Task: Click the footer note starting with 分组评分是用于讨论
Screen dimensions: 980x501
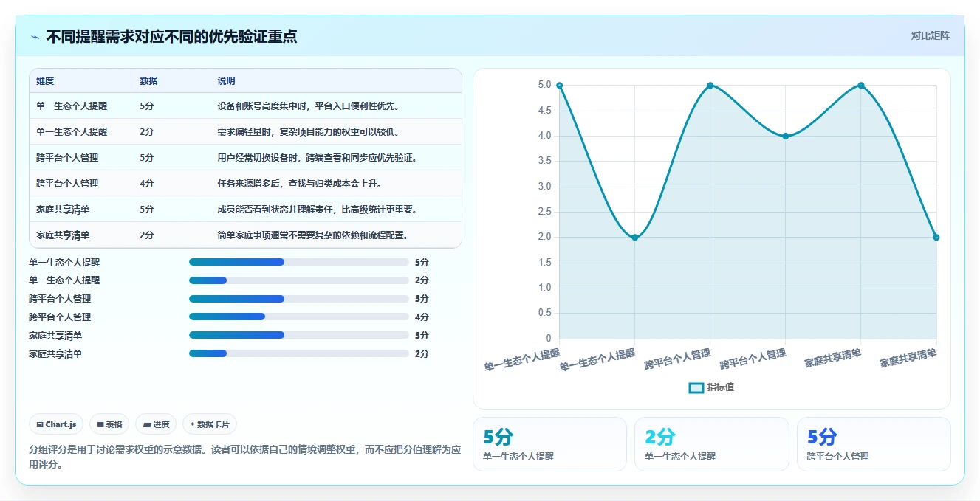Action: [x=245, y=457]
